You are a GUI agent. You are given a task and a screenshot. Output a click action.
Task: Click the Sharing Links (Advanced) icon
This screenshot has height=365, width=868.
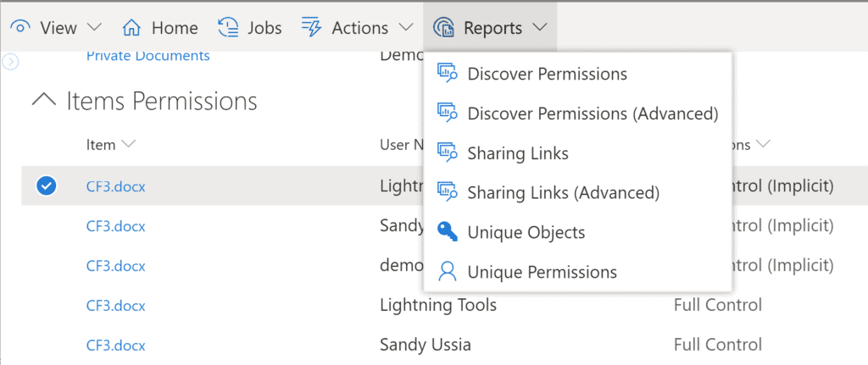[447, 192]
